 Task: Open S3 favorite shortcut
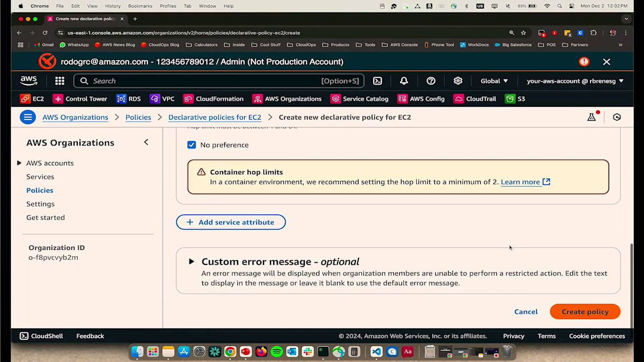click(x=515, y=99)
